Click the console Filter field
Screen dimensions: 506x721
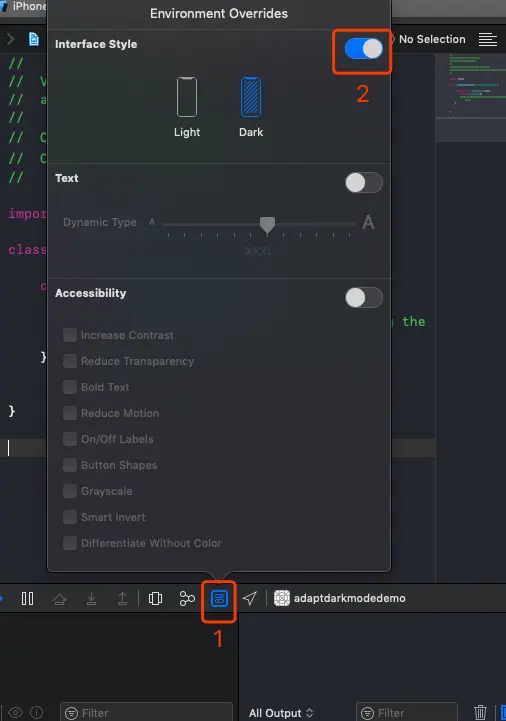407,713
